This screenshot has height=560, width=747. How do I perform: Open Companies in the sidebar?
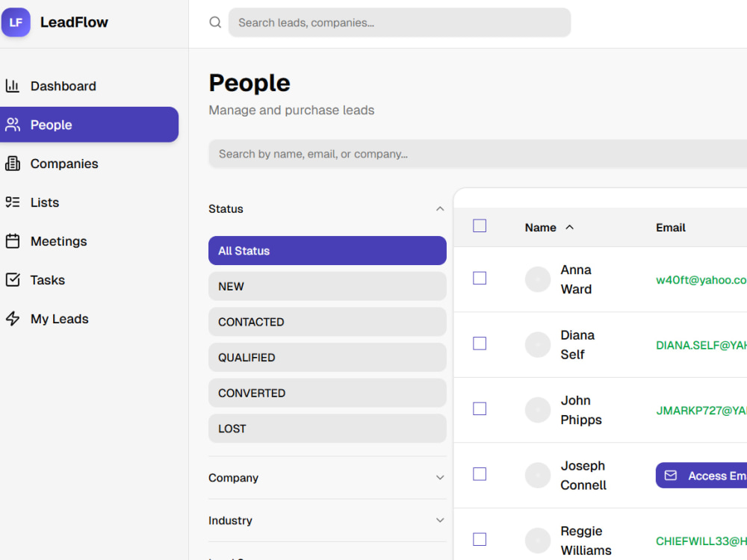pyautogui.click(x=89, y=164)
